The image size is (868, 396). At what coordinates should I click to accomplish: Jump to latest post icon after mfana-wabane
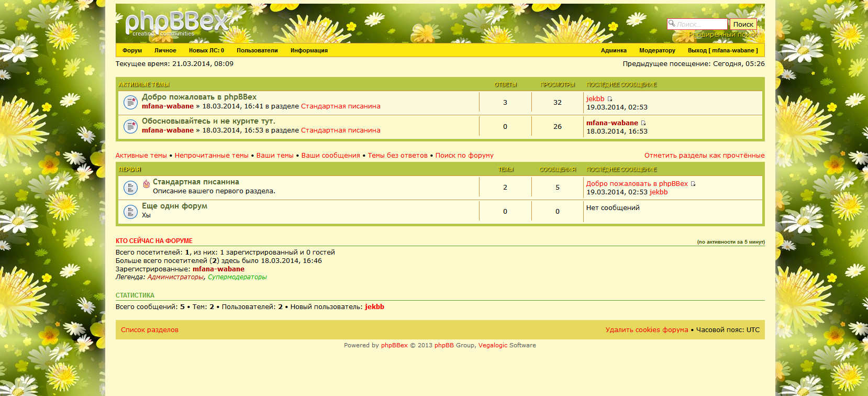point(643,123)
